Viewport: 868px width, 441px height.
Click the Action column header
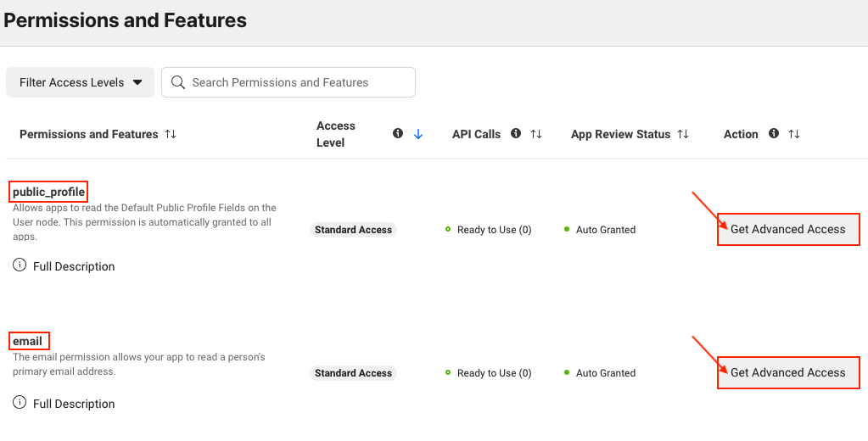point(741,134)
